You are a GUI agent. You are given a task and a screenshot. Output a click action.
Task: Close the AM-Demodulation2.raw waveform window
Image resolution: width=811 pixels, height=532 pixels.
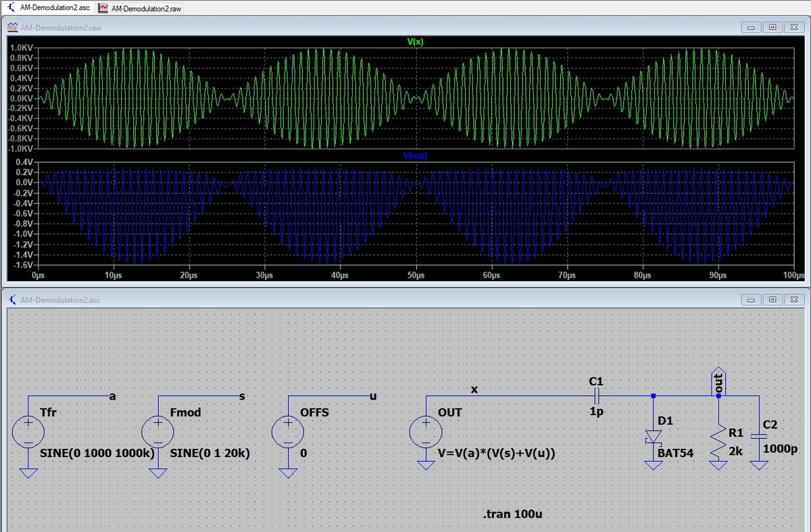pyautogui.click(x=794, y=27)
